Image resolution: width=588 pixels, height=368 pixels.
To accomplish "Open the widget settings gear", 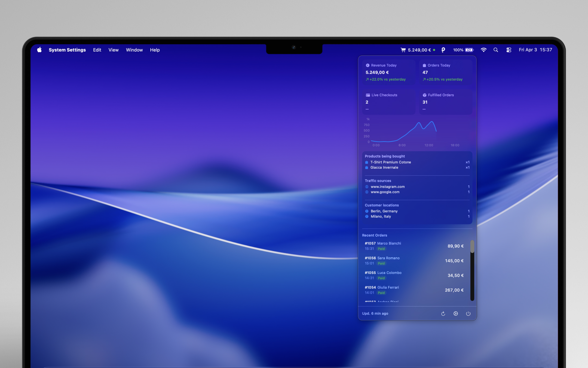I will click(x=456, y=314).
